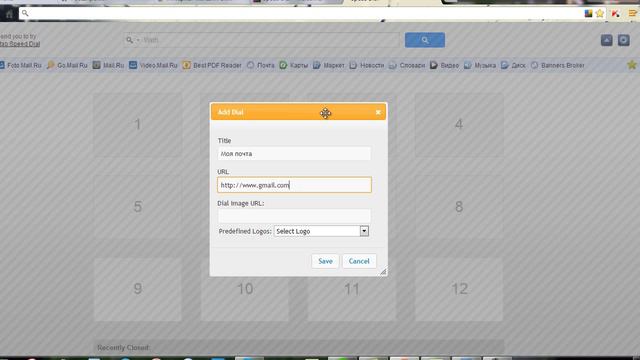Click the colored squares extension icon
Viewport: 640px width, 360px height.
(588, 13)
